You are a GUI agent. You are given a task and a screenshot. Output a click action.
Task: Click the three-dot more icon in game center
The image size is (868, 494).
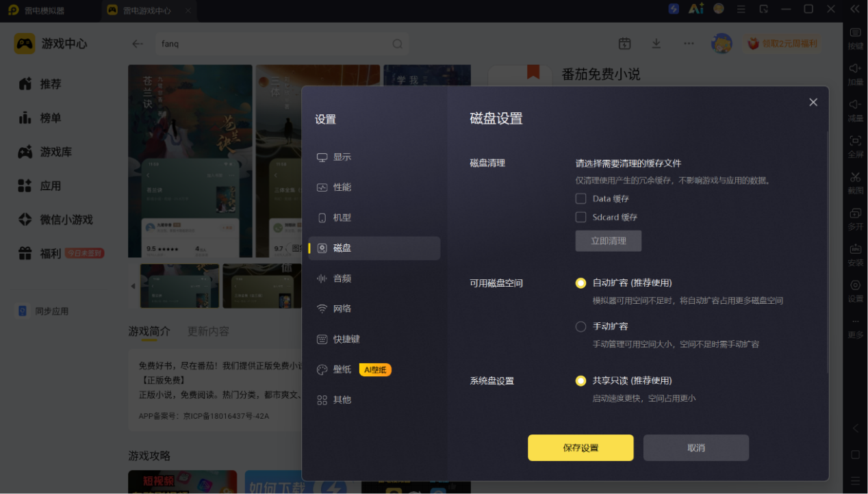click(689, 44)
